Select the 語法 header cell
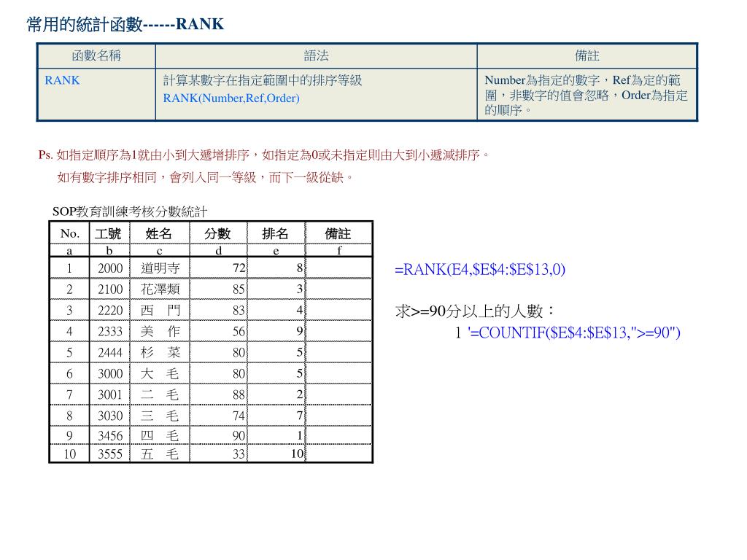Screen dimensions: 747x560 point(317,55)
